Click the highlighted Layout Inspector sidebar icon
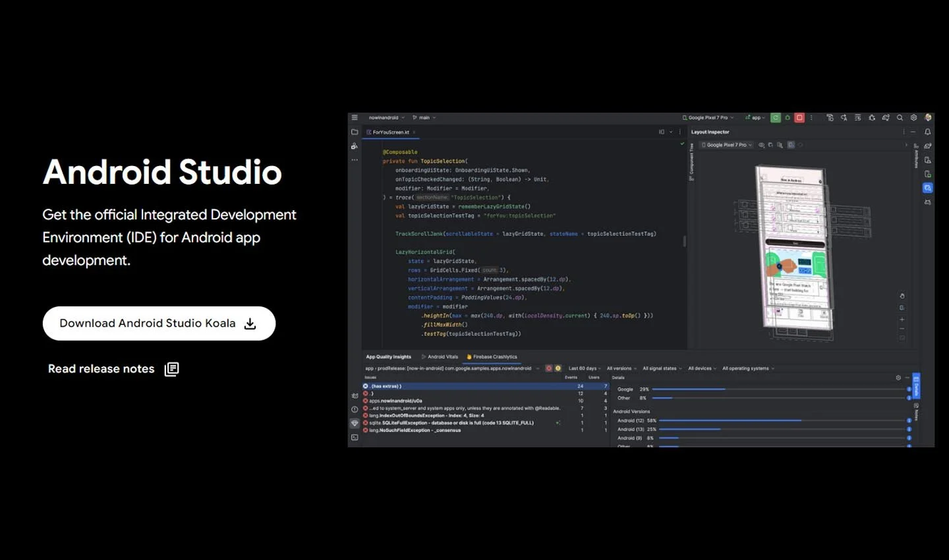The image size is (949, 560). pos(927,188)
